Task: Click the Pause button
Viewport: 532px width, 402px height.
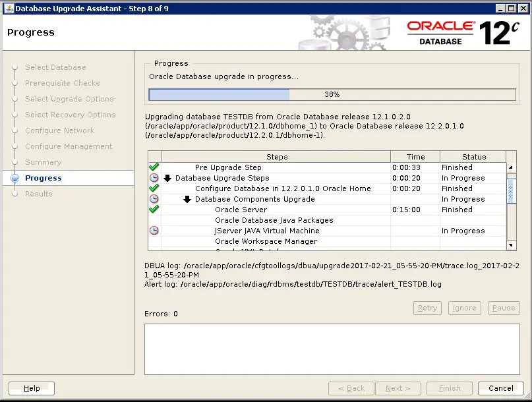Action: pos(504,308)
